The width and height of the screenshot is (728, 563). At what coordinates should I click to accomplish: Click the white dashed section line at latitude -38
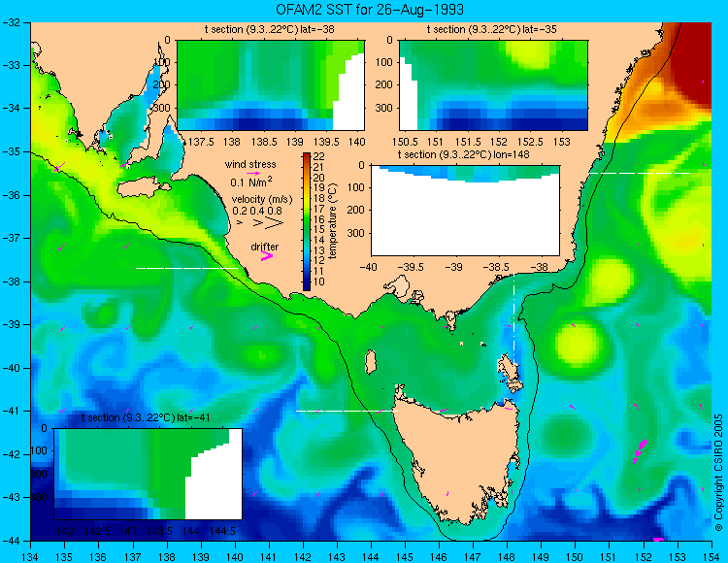186,268
